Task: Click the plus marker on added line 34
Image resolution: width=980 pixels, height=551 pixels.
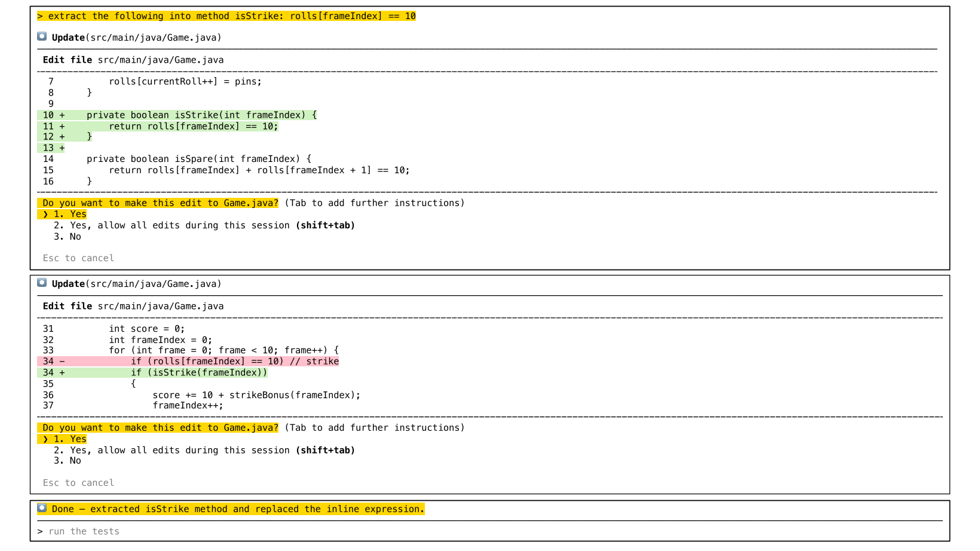Action: (x=62, y=373)
